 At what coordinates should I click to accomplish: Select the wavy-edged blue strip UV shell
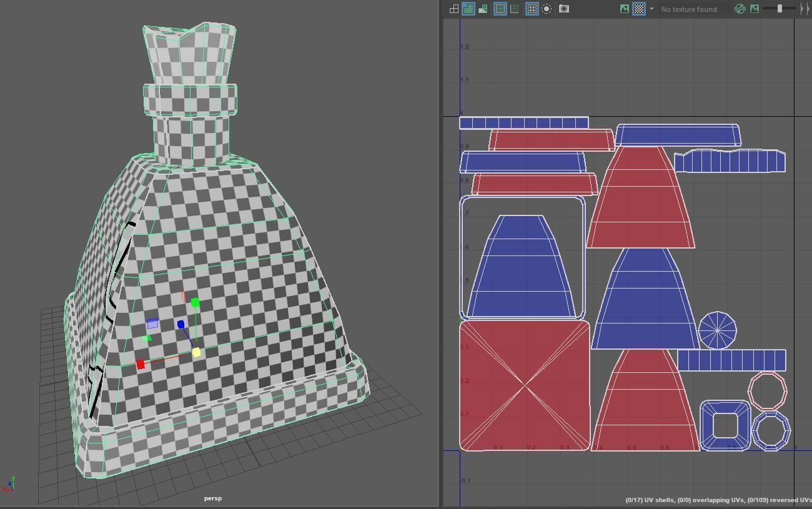(730, 161)
